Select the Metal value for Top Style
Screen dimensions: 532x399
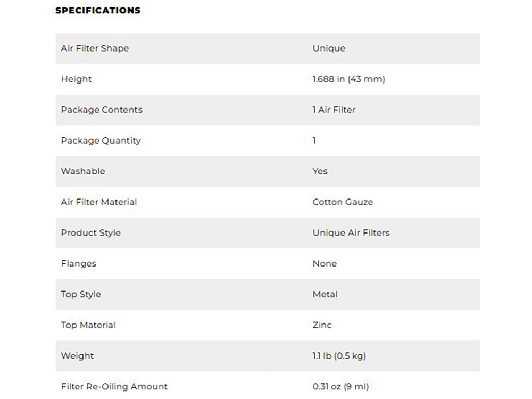click(x=325, y=294)
